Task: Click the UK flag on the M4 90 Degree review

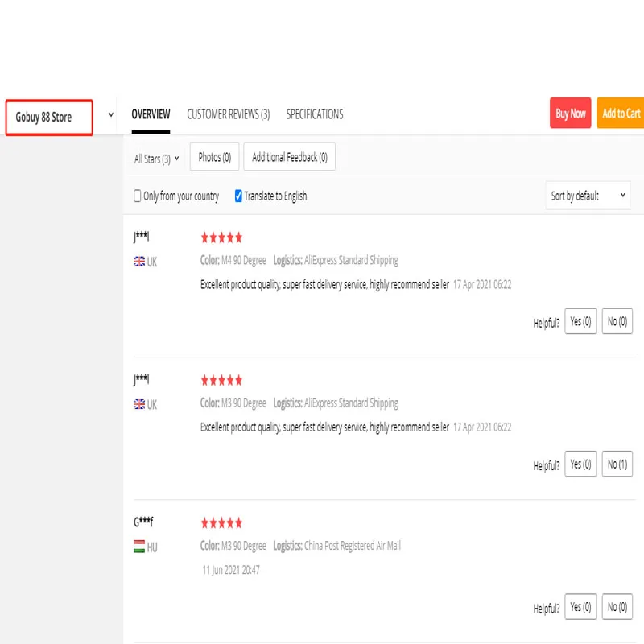Action: pos(139,262)
